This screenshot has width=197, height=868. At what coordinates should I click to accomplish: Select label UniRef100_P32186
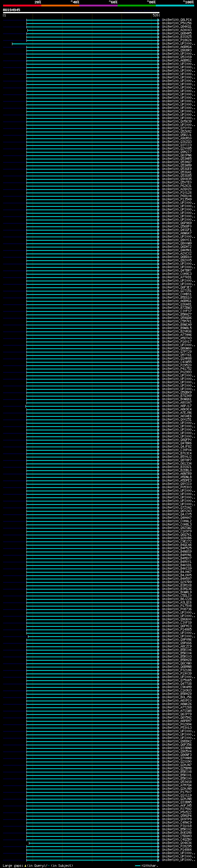pos(177,670)
